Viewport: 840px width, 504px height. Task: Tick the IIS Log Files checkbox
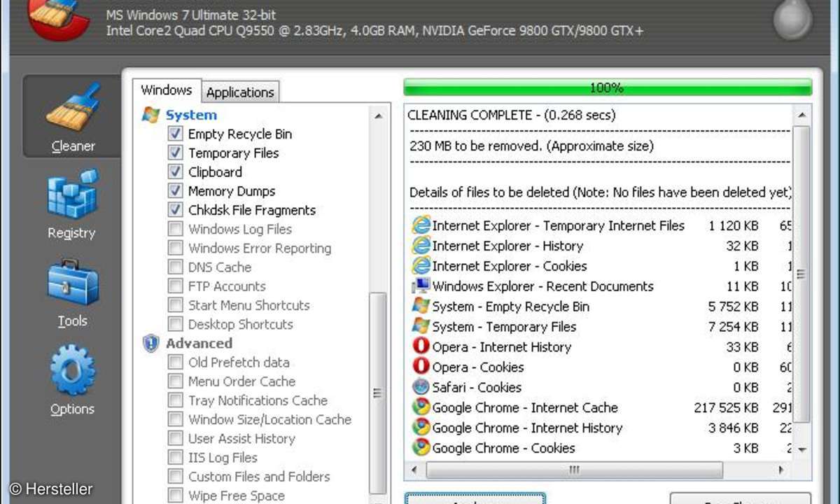[x=175, y=457]
